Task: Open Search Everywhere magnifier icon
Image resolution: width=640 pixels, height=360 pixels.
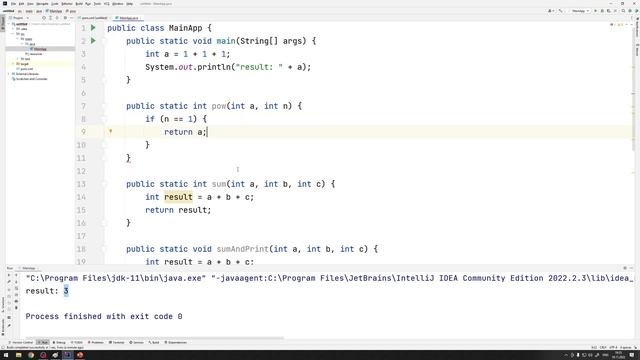Action: pyautogui.click(x=623, y=11)
